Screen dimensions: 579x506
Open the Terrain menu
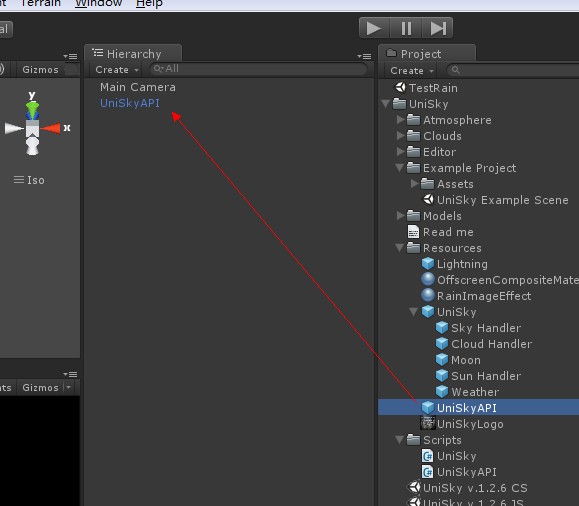pyautogui.click(x=41, y=4)
